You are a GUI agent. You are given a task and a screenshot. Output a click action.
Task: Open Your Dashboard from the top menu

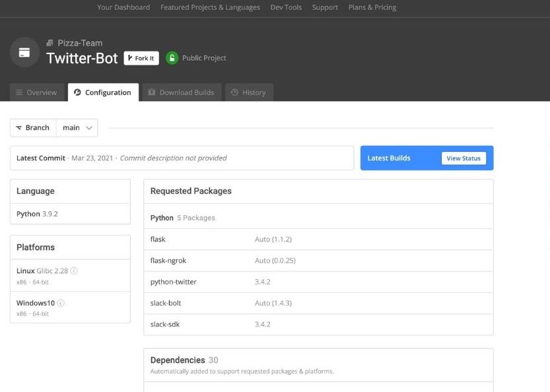pos(123,7)
